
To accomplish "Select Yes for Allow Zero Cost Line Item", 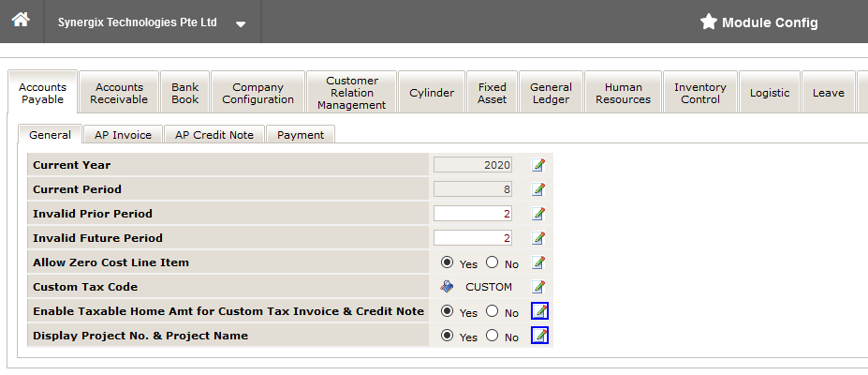I will click(x=447, y=262).
